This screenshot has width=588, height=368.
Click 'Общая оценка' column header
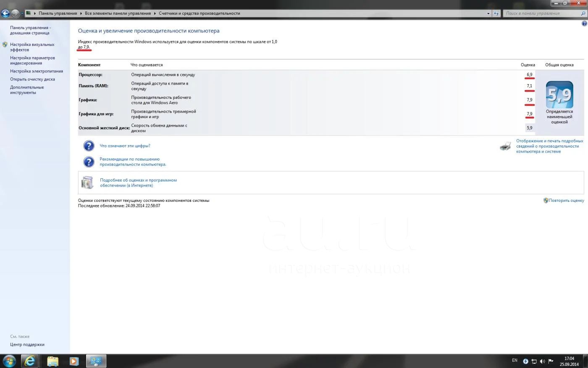point(559,65)
